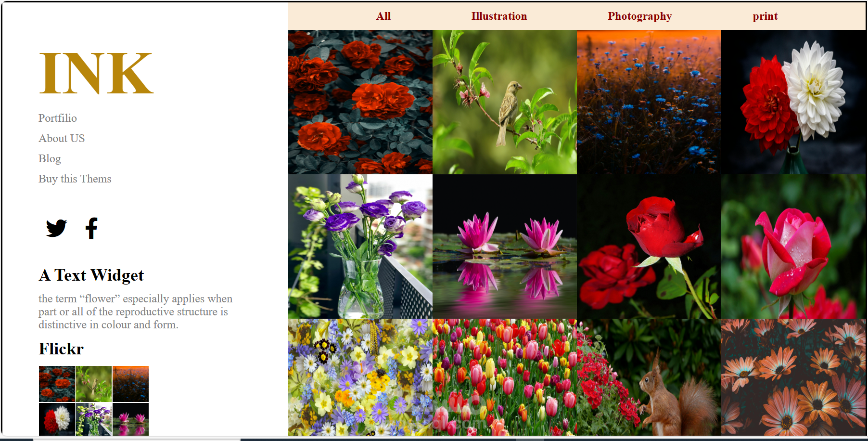
Task: Open Flickr thumbnail of purple flowers vase
Action: (x=93, y=419)
